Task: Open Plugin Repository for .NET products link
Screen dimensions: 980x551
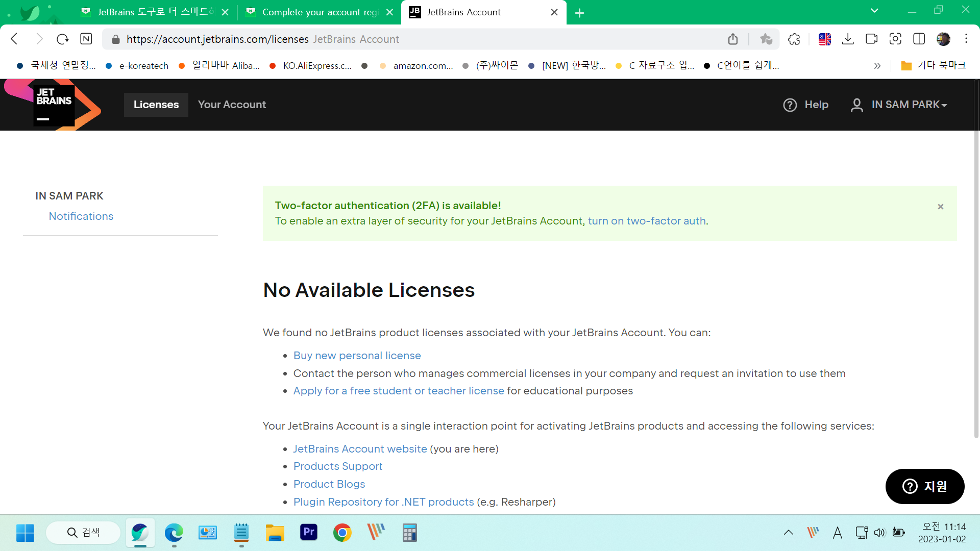Action: point(383,502)
